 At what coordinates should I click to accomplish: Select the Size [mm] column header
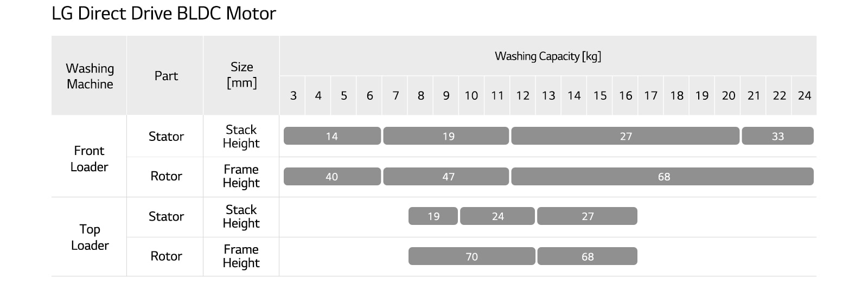(241, 75)
